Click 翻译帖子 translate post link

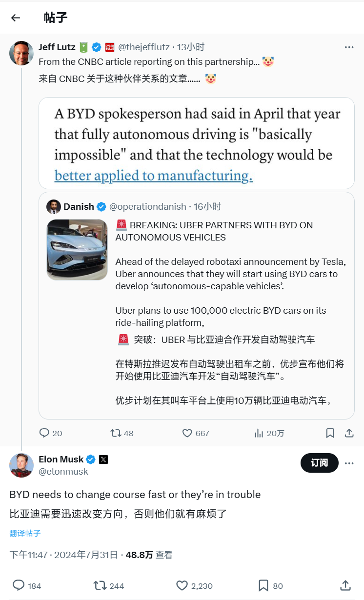[x=25, y=533]
